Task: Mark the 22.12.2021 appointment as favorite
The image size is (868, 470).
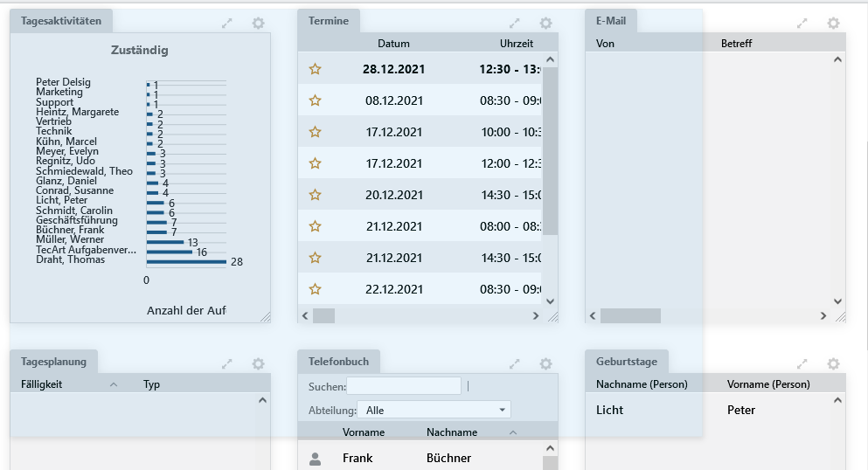Action: (316, 289)
